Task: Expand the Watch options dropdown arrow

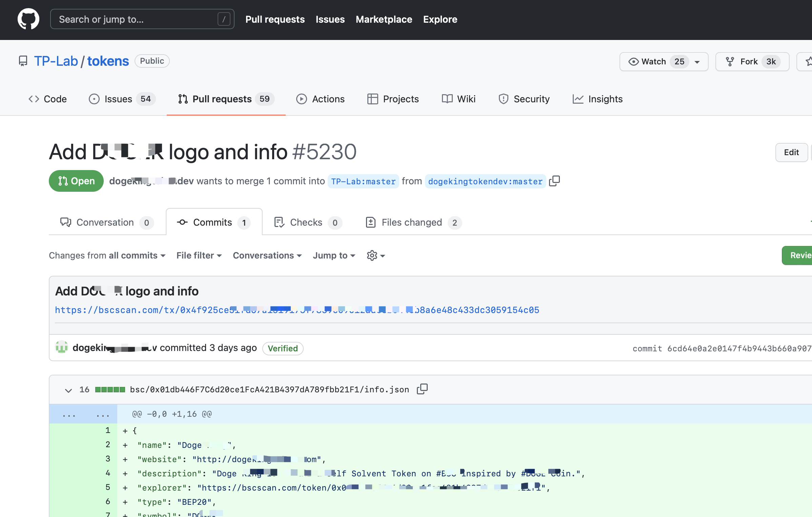Action: [697, 62]
